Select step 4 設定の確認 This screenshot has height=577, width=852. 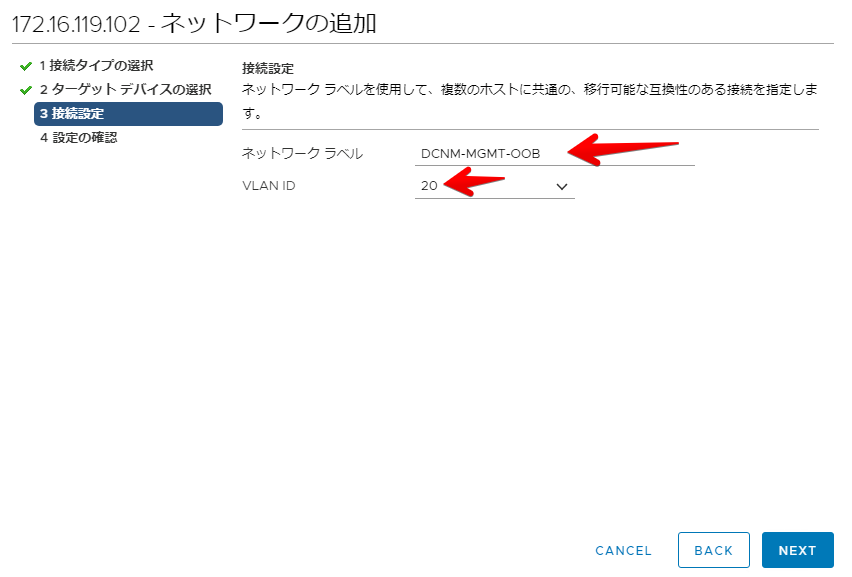coord(79,137)
